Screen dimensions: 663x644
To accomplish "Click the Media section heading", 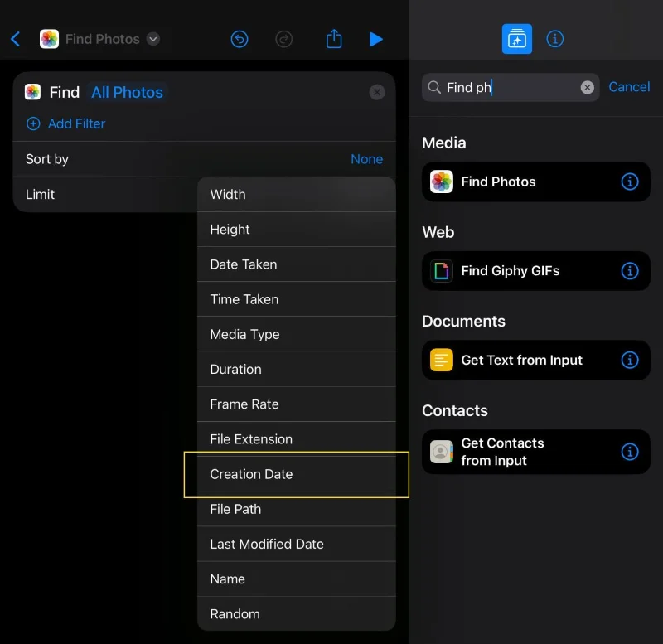I will [x=444, y=143].
